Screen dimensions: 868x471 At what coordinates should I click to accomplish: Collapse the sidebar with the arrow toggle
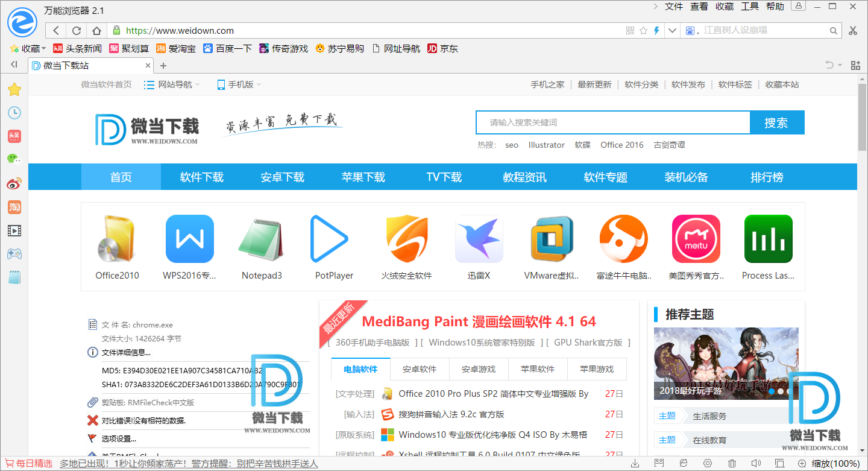point(14,65)
